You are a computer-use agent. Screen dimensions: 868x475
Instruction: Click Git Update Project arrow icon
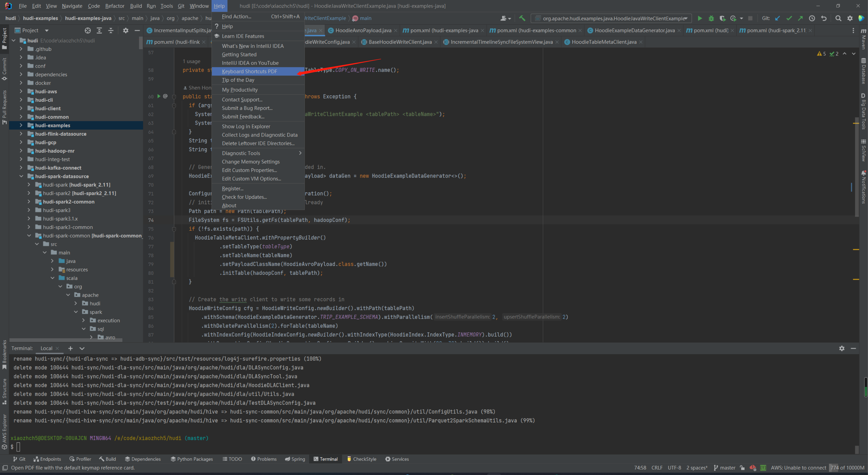(x=777, y=18)
